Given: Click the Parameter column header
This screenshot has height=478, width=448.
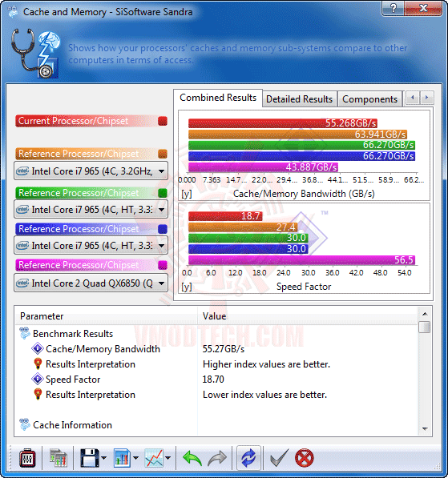Looking at the screenshot, I should [x=107, y=316].
